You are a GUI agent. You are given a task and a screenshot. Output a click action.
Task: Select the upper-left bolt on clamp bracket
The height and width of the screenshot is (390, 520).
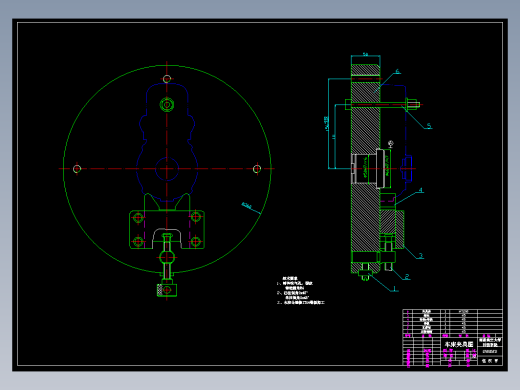click(138, 218)
